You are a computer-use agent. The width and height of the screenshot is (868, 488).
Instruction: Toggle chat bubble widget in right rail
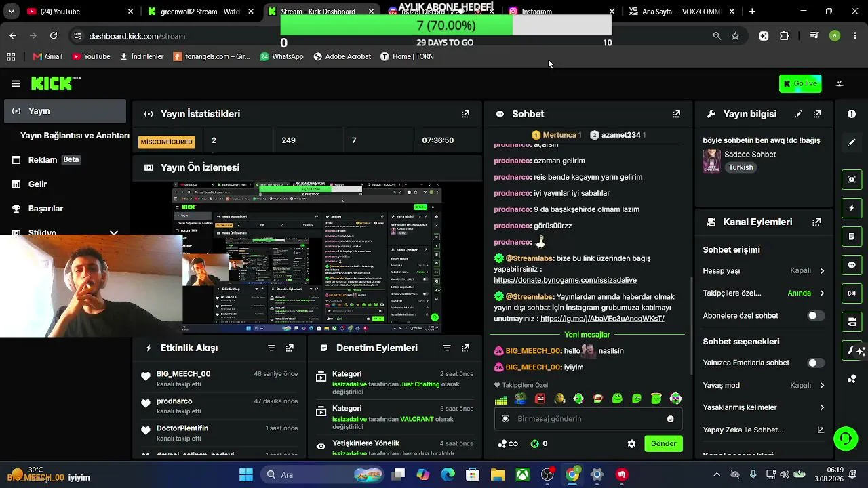click(x=852, y=265)
